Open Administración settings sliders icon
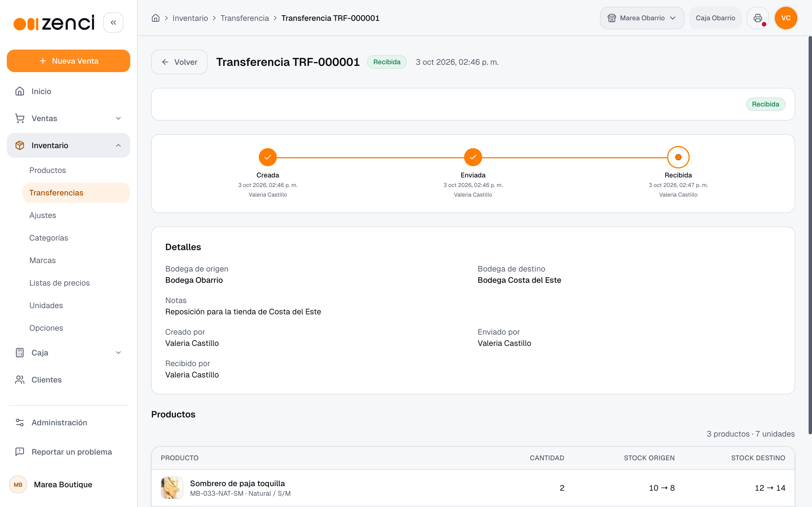The height and width of the screenshot is (507, 812). pos(20,422)
